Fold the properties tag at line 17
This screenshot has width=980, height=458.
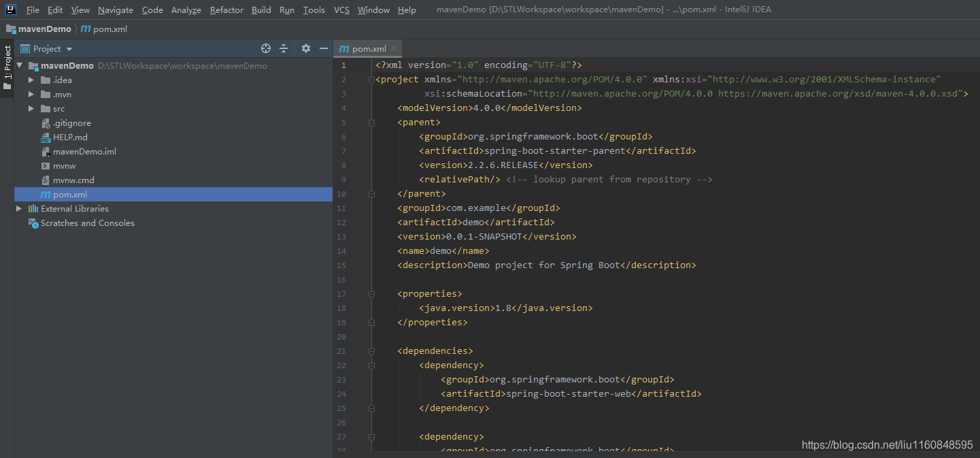click(x=371, y=294)
